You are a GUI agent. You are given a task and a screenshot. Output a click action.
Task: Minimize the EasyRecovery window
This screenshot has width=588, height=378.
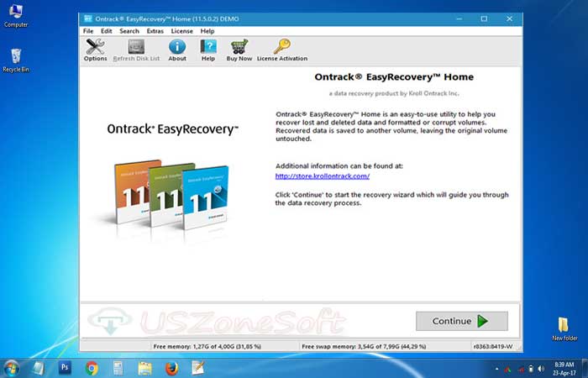(x=459, y=18)
